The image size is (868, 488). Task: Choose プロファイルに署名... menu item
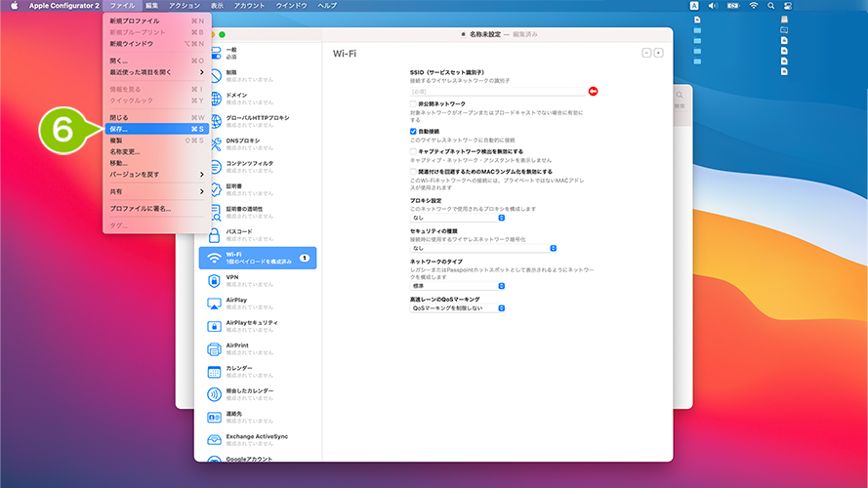tap(156, 209)
